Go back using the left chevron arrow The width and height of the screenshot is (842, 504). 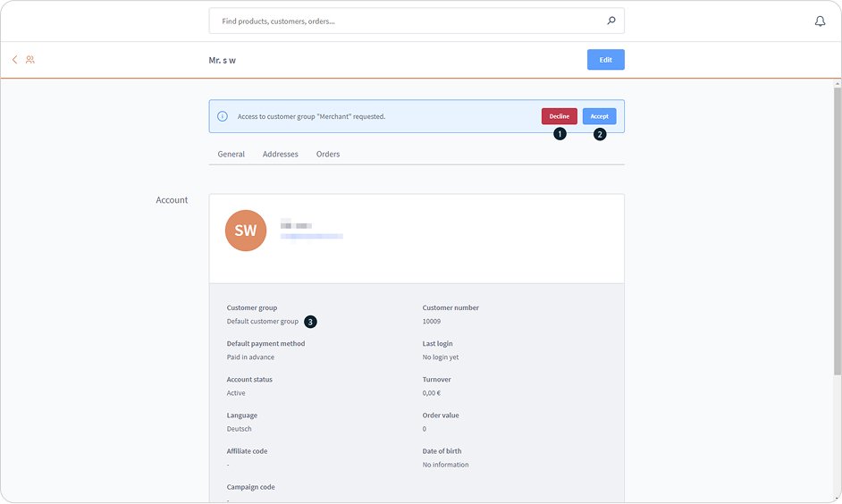(x=14, y=60)
